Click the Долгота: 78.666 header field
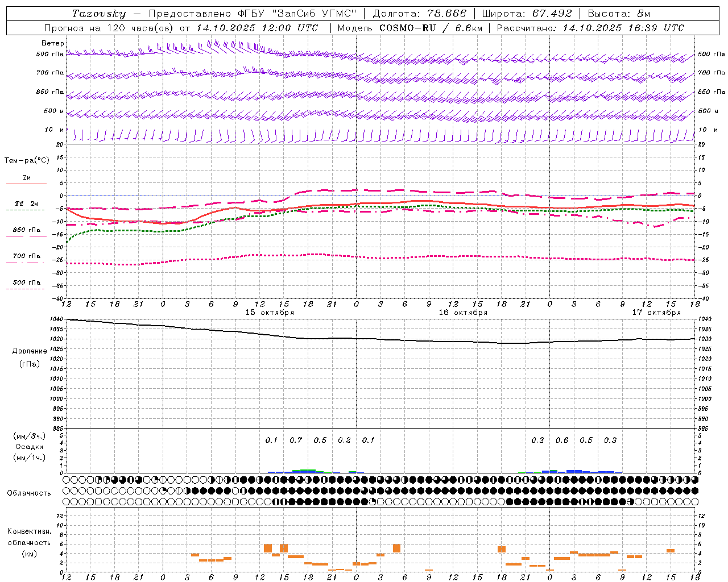Viewport: 728px width, 582px height. [x=419, y=14]
